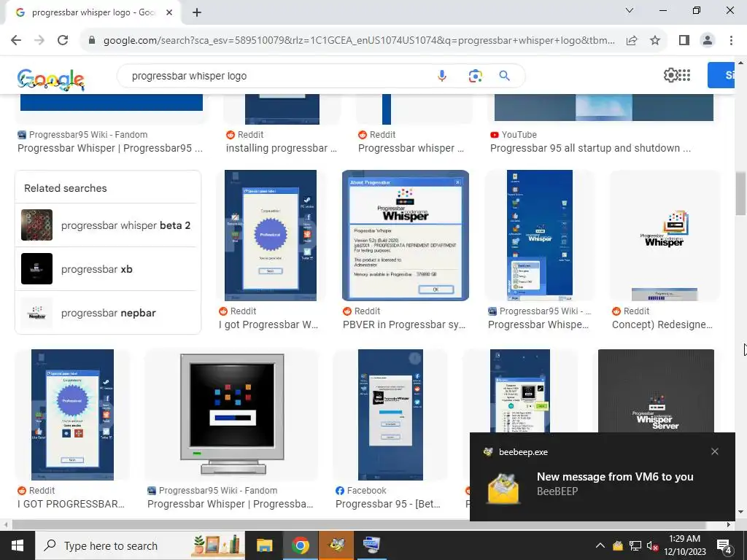Close the progressbar whisper logo tab
747x560 pixels.
pos(169,12)
